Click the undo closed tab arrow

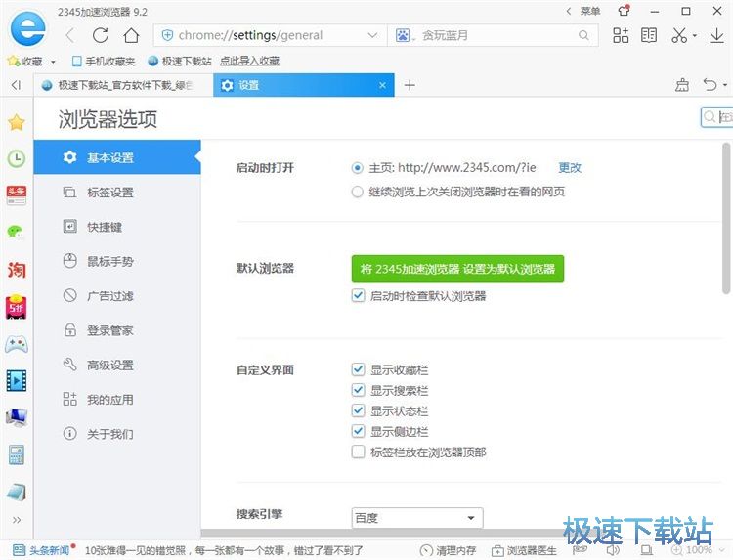[x=710, y=85]
